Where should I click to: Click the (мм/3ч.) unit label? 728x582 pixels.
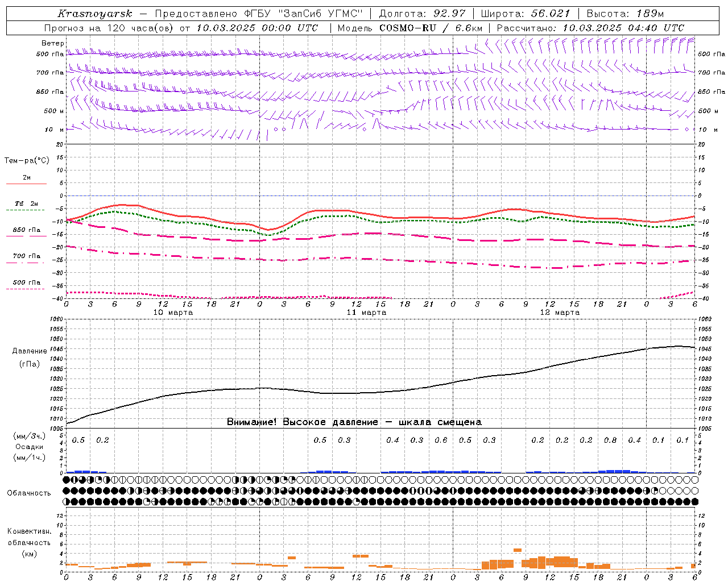click(29, 436)
